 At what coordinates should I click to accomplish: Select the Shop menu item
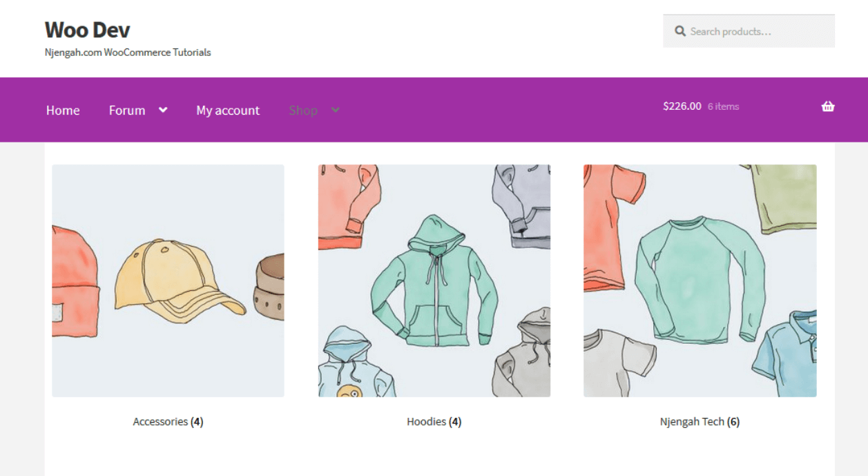(x=303, y=111)
